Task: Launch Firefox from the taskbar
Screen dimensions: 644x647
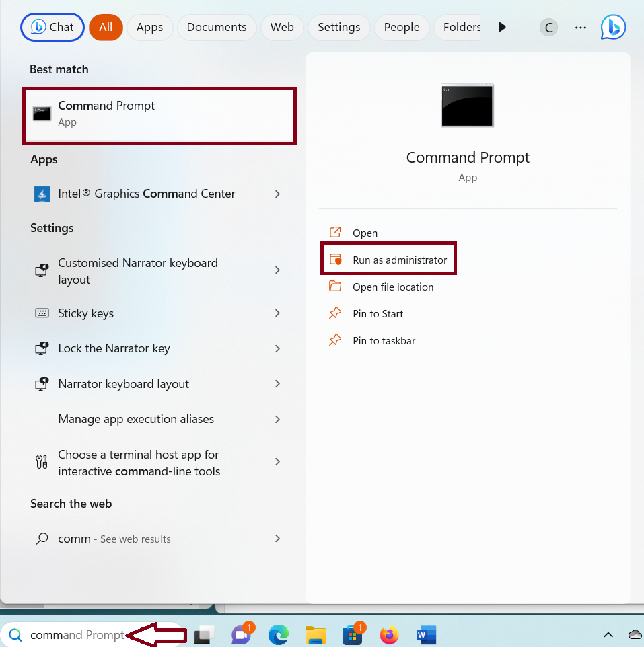Action: coord(389,635)
